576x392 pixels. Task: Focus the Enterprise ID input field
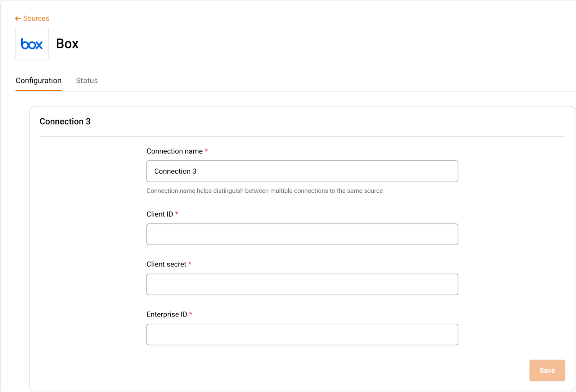pyautogui.click(x=302, y=334)
